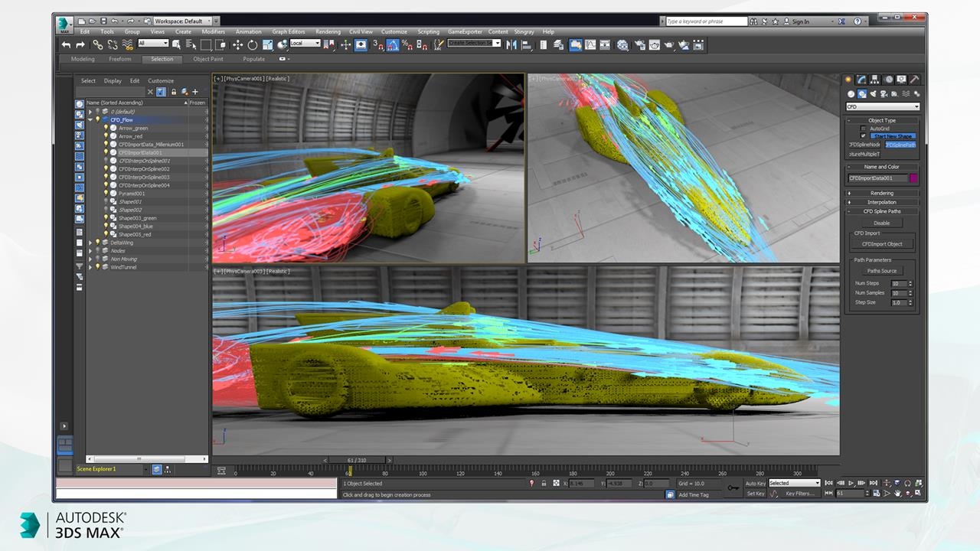
Task: Click the object color swatch beside CFDImportData001
Action: [913, 178]
